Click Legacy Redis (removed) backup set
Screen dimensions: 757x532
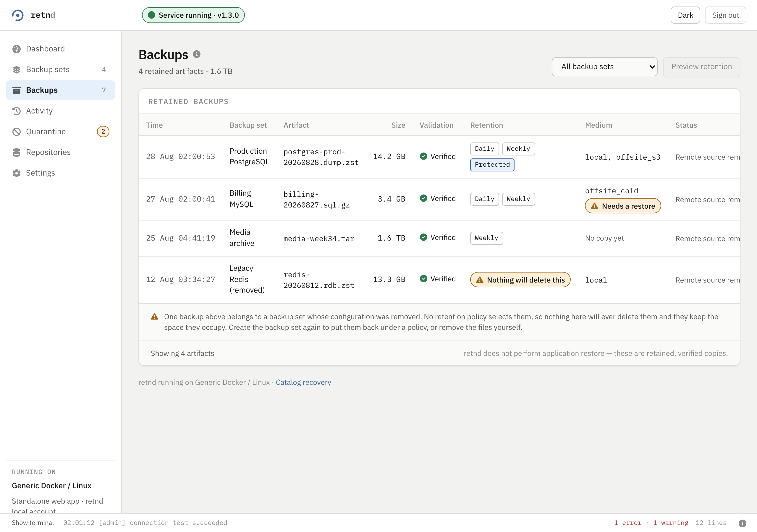247,279
